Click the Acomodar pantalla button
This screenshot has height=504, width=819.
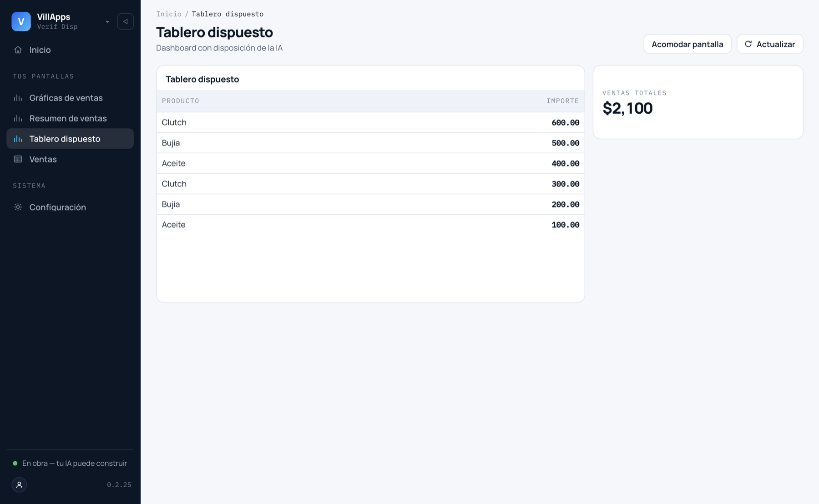[687, 44]
